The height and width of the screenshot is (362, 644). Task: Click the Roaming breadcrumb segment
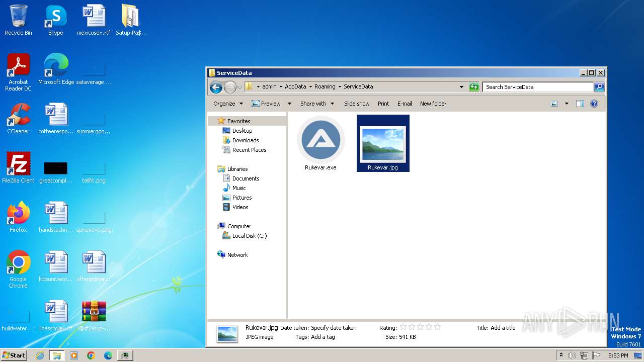(x=325, y=86)
